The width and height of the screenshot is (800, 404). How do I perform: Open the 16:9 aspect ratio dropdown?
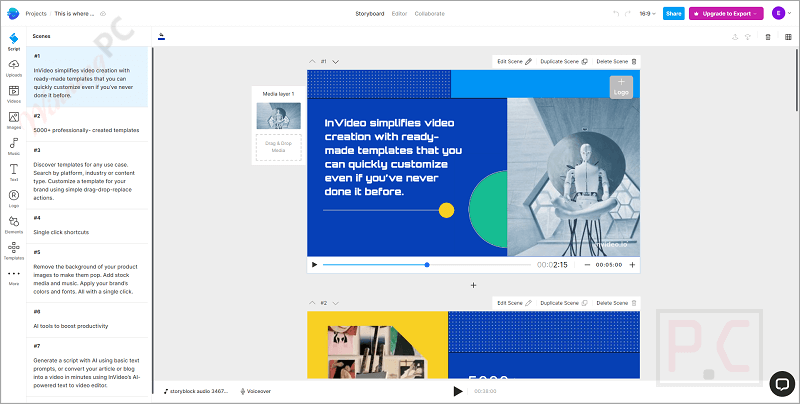647,14
